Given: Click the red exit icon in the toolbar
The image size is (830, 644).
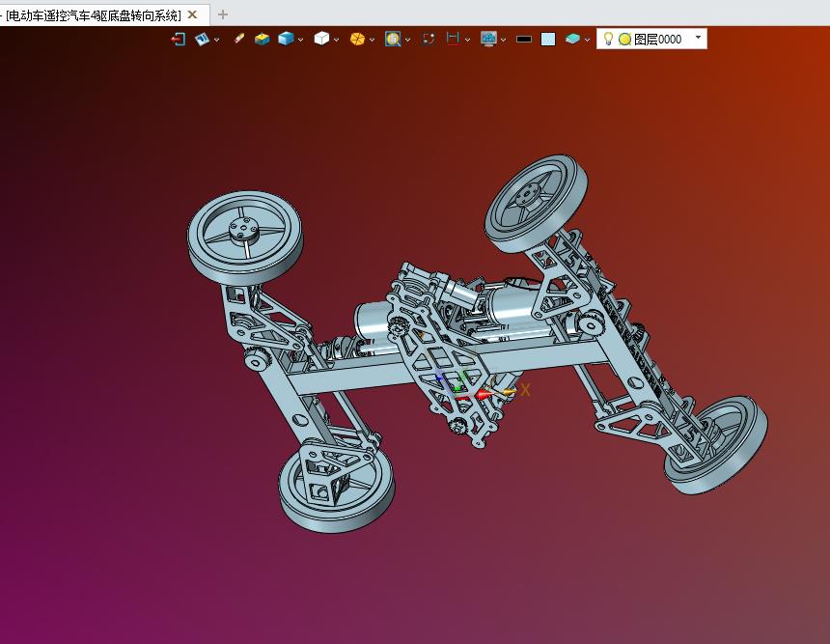Looking at the screenshot, I should click(178, 39).
